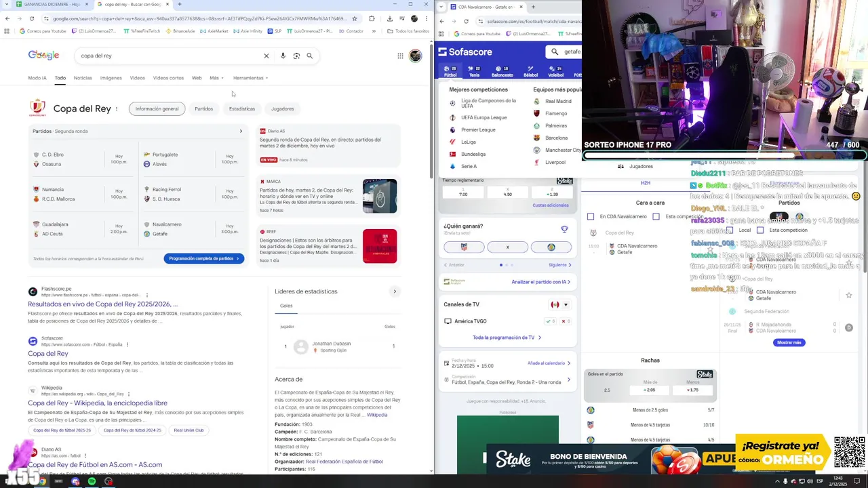Image resolution: width=868 pixels, height=488 pixels.
Task: Vote for Getafe to win
Action: click(551, 247)
